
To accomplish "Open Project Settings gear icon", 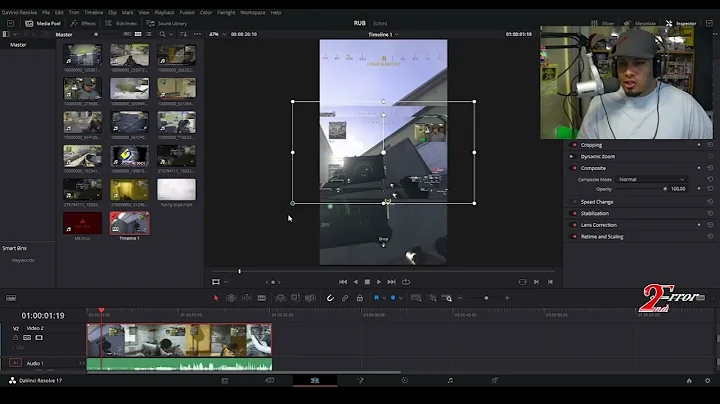I will (x=708, y=381).
